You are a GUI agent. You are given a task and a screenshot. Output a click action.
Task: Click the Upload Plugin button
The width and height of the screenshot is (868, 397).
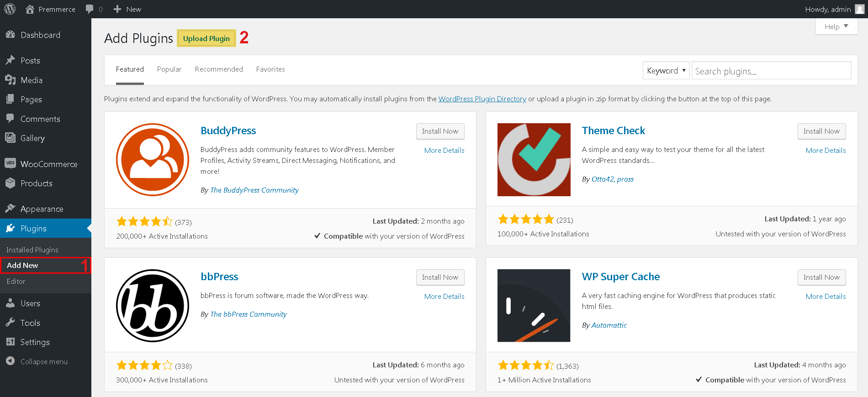pyautogui.click(x=206, y=38)
